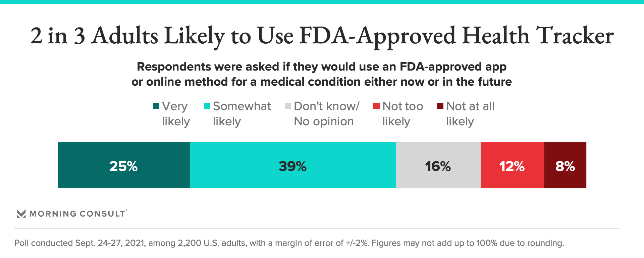Click the MORNING CONSULT brand text

pyautogui.click(x=77, y=214)
